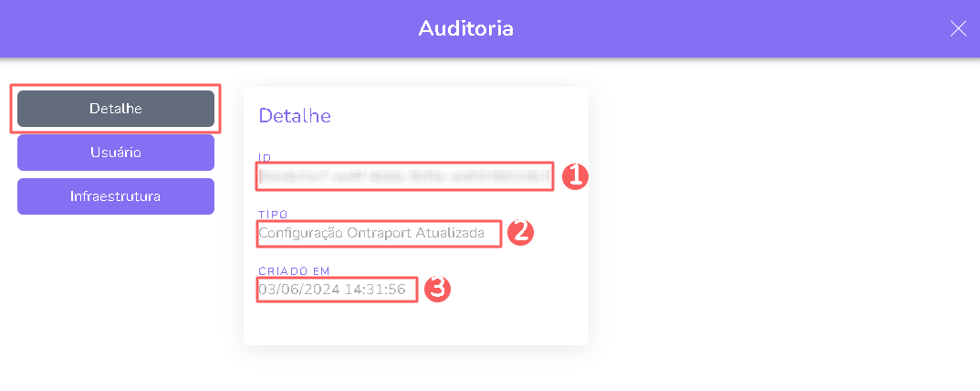The height and width of the screenshot is (391, 980).
Task: Click the red circle marker number 1
Action: point(574,176)
